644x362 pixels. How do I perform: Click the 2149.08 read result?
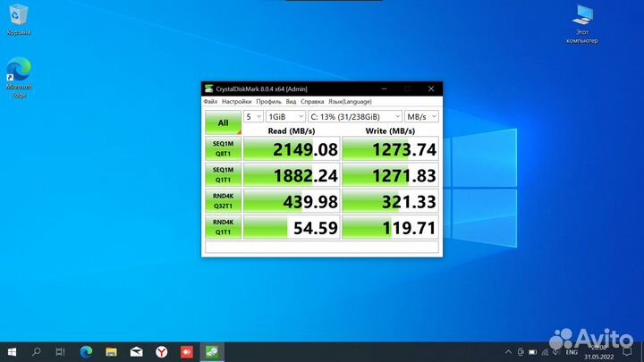(292, 148)
